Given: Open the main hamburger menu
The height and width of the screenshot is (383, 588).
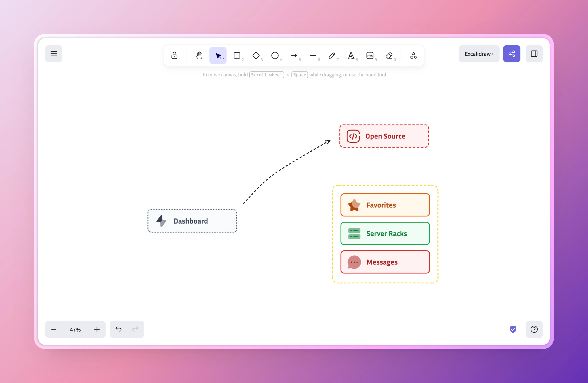Looking at the screenshot, I should [x=54, y=54].
